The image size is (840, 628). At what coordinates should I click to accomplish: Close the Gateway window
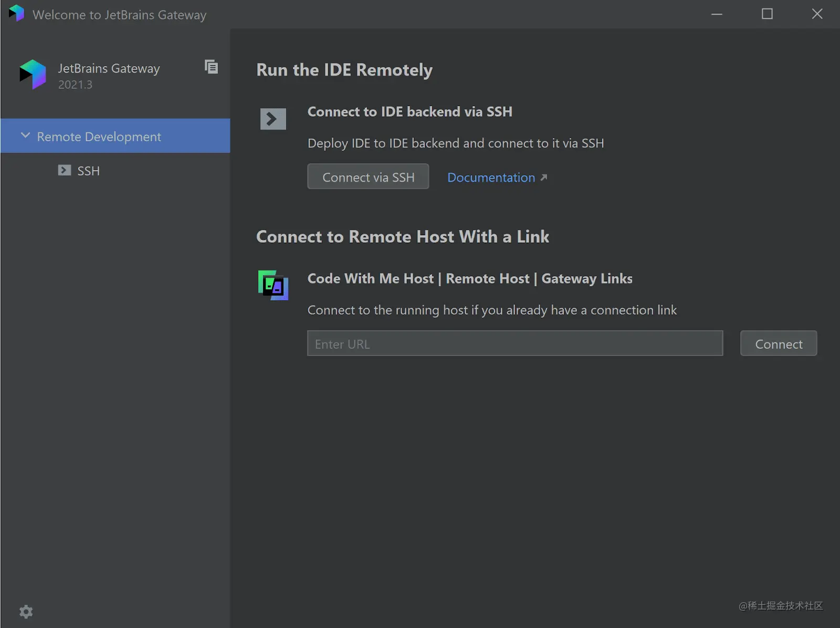click(x=817, y=14)
